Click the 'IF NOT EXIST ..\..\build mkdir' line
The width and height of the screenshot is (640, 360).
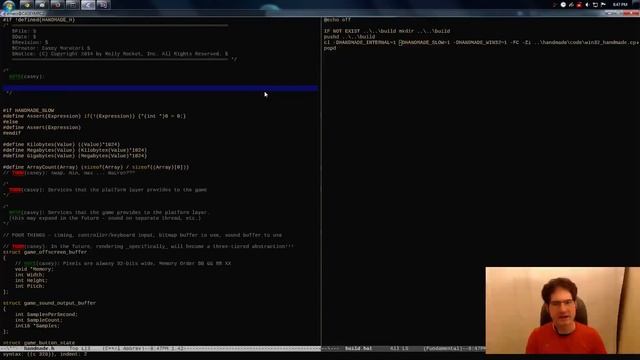pyautogui.click(x=387, y=31)
